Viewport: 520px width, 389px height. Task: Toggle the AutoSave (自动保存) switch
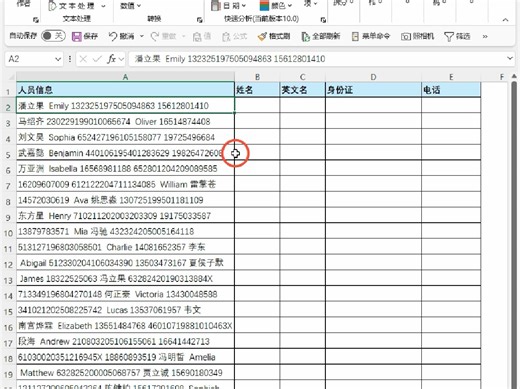tap(53, 36)
